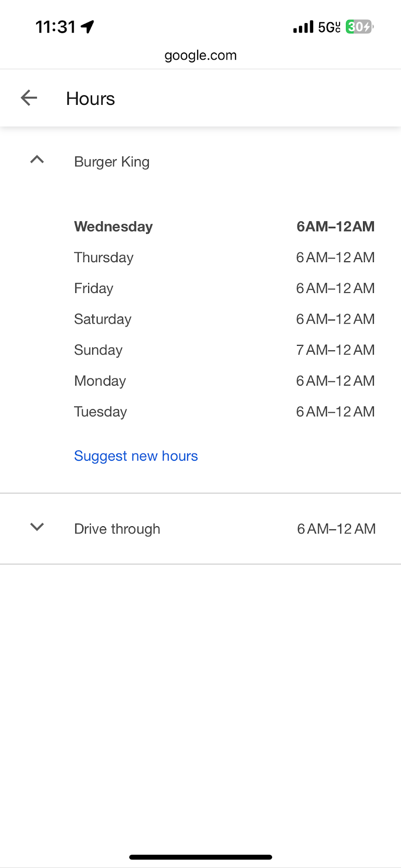This screenshot has width=401, height=868.
Task: Select the Wednesday hours row
Action: [x=224, y=226]
